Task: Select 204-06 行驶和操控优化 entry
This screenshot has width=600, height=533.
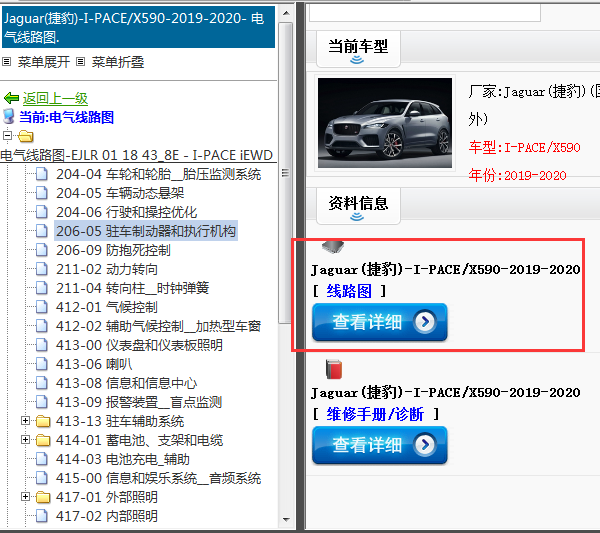Action: (126, 212)
